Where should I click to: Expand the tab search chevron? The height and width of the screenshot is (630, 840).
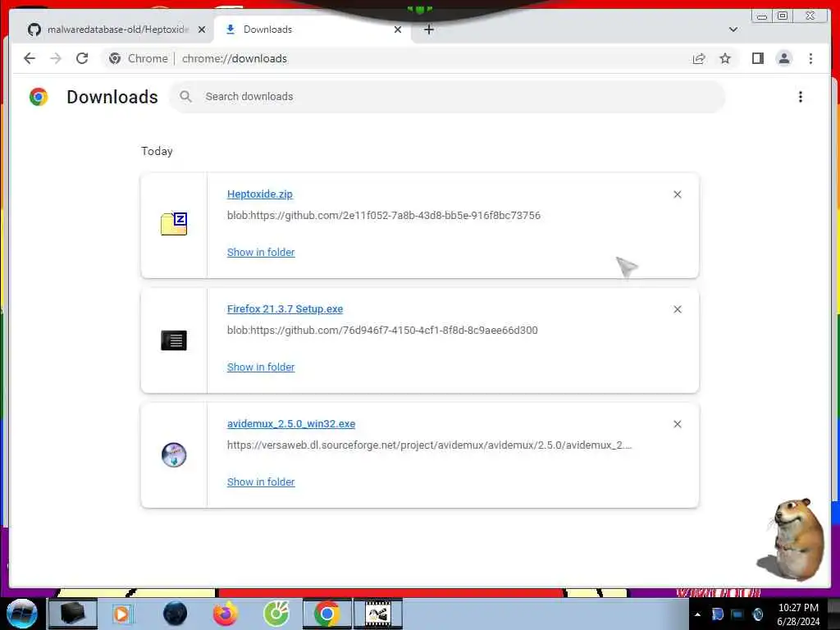733,30
